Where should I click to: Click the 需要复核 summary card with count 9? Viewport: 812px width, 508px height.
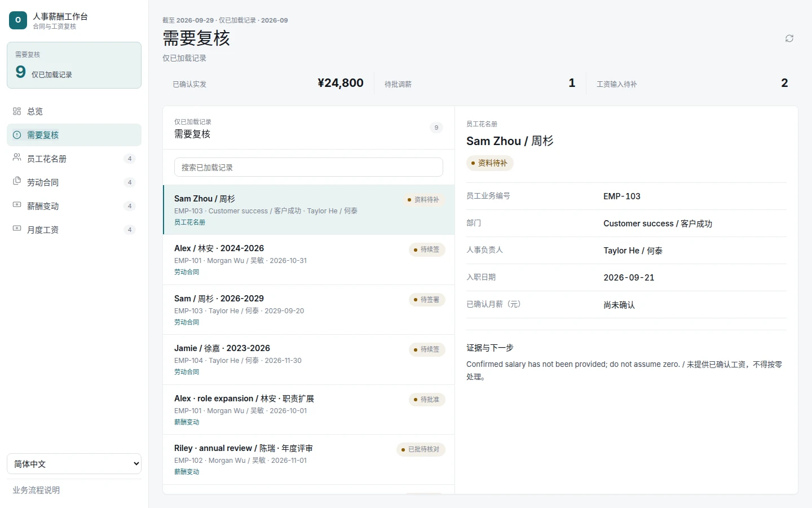[74, 65]
